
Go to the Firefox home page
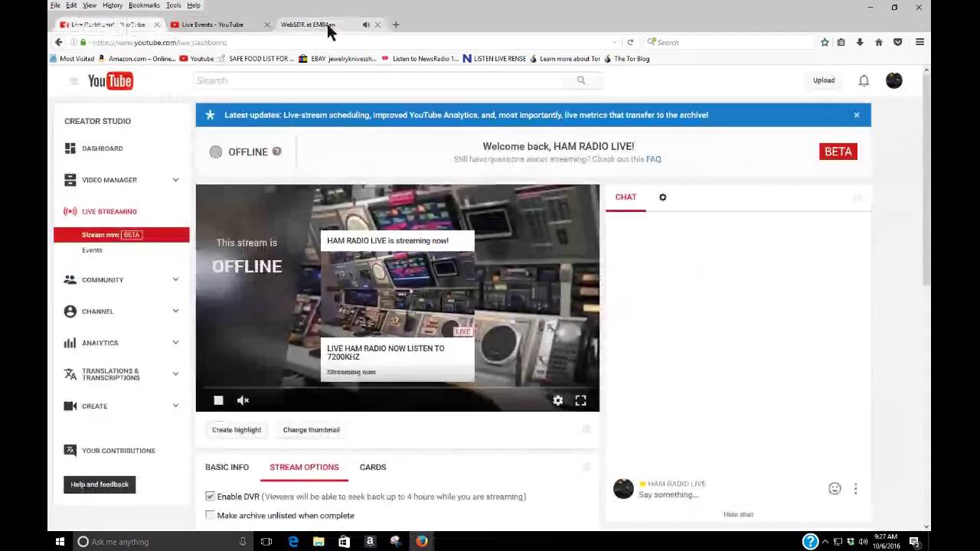(x=879, y=42)
